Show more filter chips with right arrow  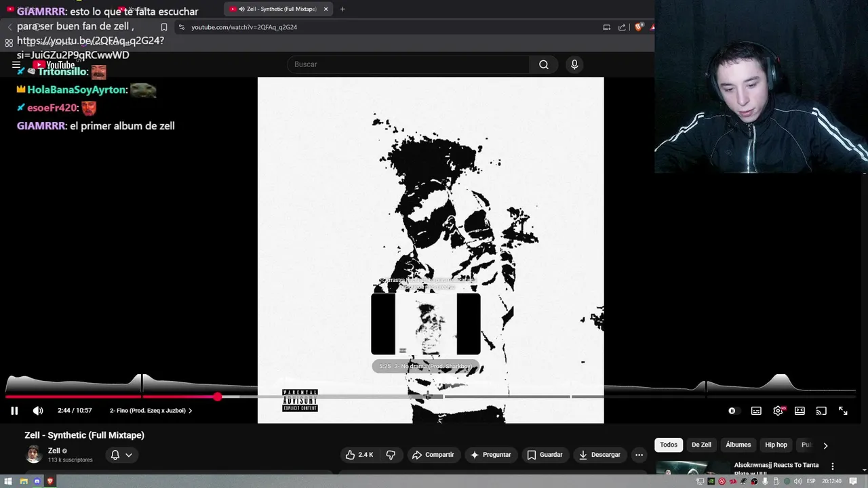pos(825,445)
